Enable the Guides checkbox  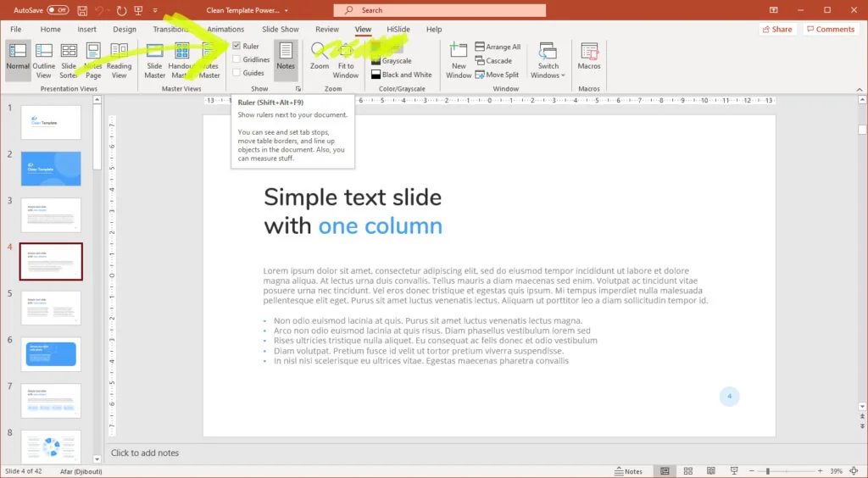[236, 73]
